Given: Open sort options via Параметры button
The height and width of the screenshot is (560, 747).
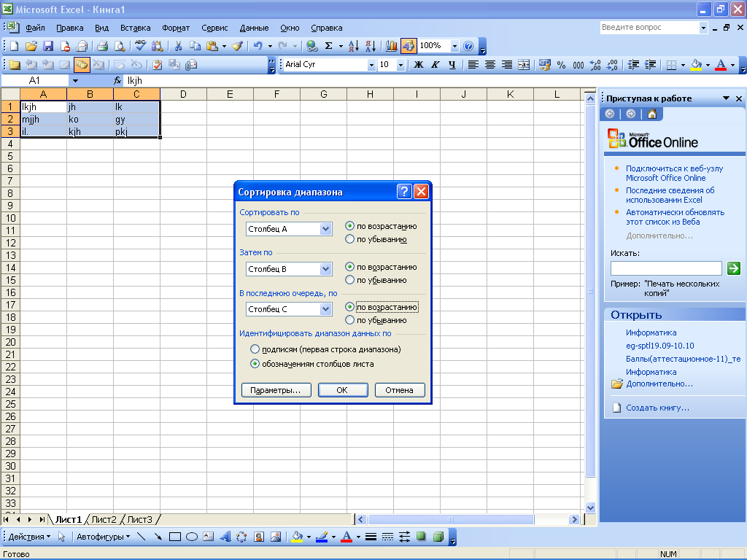Looking at the screenshot, I should coord(276,390).
